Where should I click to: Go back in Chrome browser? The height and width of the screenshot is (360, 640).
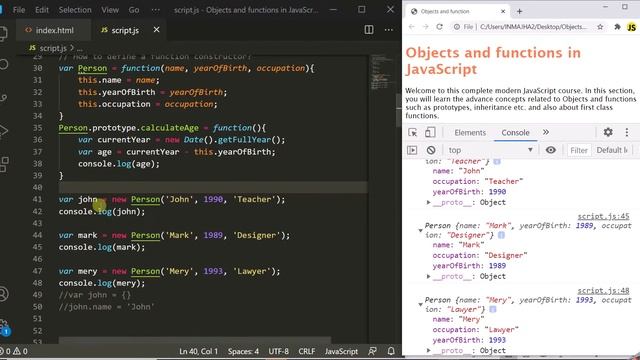(x=412, y=27)
